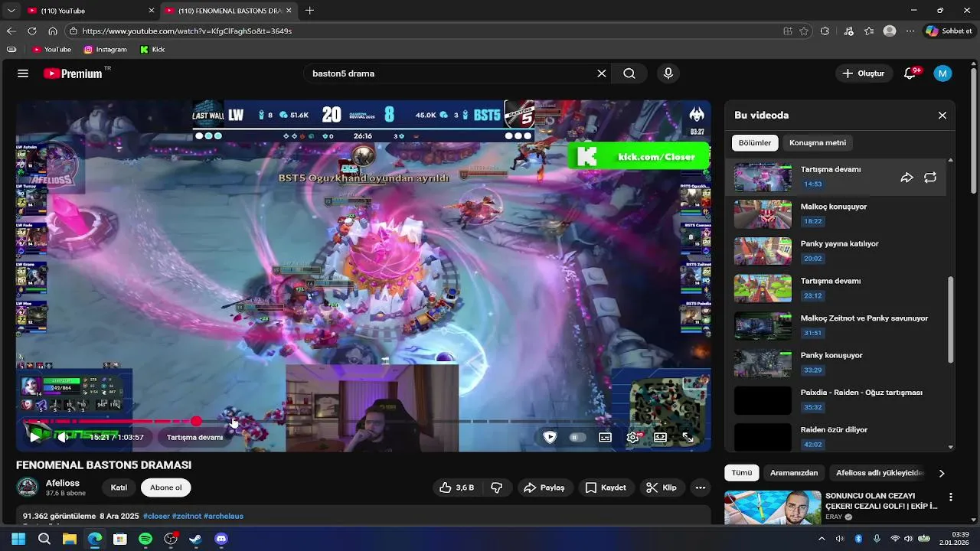Open Spotify from the taskbar

point(145,539)
